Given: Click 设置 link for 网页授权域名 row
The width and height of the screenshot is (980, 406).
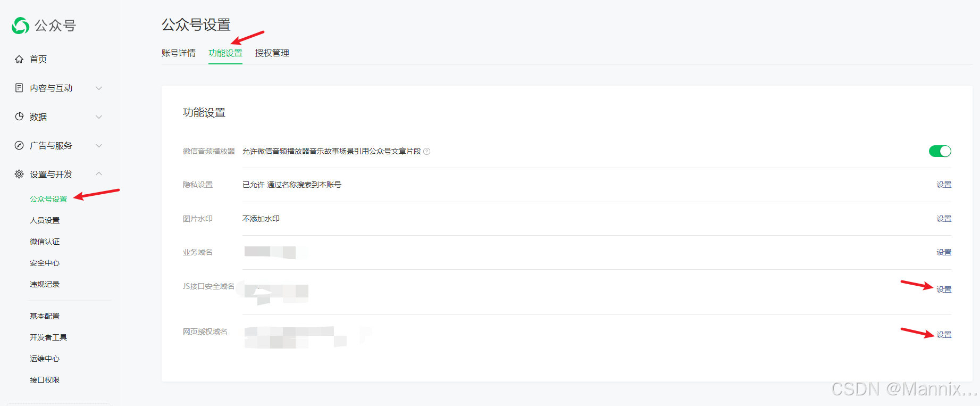Looking at the screenshot, I should tap(944, 335).
